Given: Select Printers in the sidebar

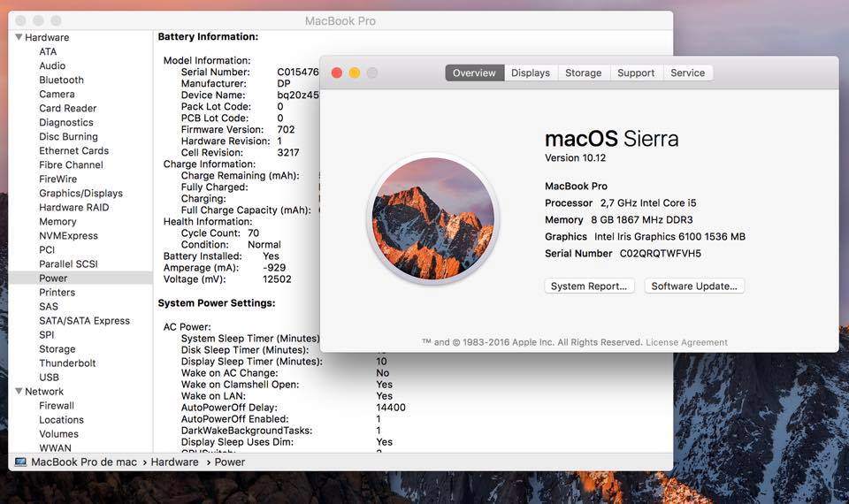Looking at the screenshot, I should [57, 293].
